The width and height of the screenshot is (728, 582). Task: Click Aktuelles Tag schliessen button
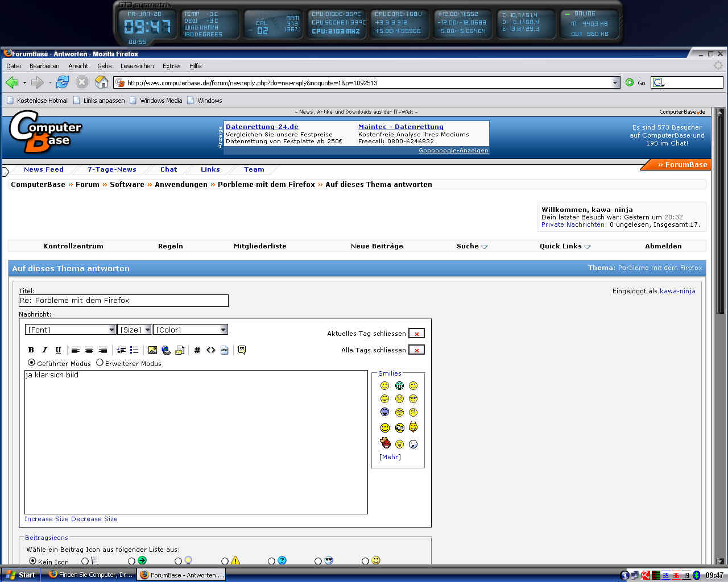[x=416, y=334]
